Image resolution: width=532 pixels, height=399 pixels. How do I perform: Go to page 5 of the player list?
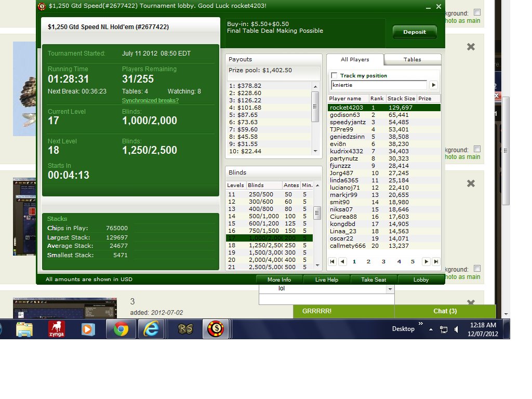413,262
